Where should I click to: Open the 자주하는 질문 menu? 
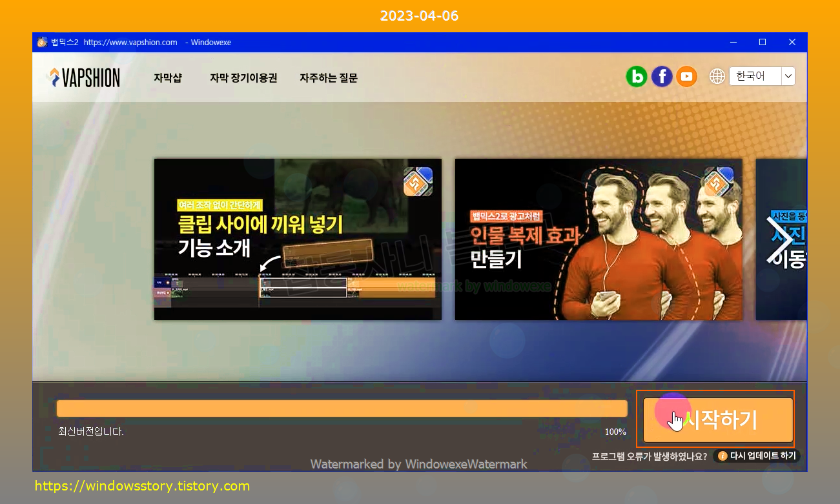pyautogui.click(x=329, y=78)
